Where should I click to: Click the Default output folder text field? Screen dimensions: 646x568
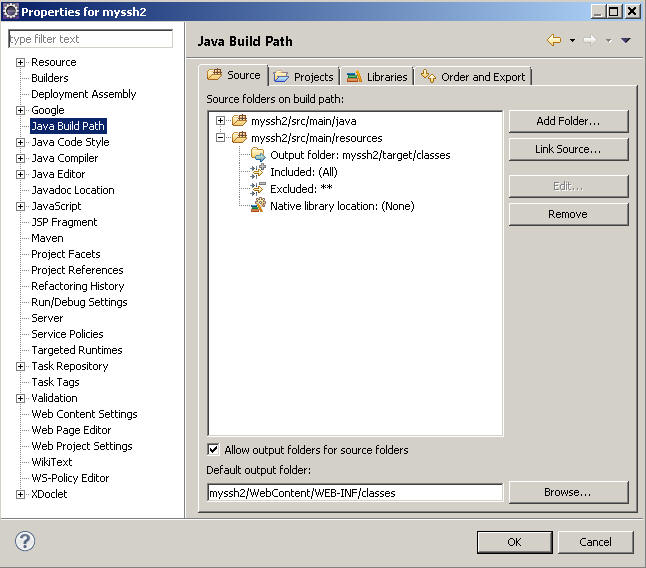point(355,493)
